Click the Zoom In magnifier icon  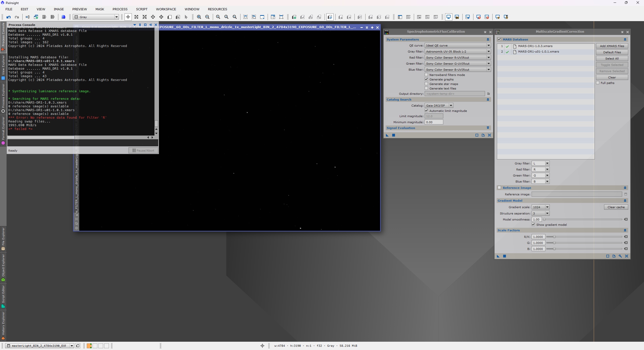point(199,17)
